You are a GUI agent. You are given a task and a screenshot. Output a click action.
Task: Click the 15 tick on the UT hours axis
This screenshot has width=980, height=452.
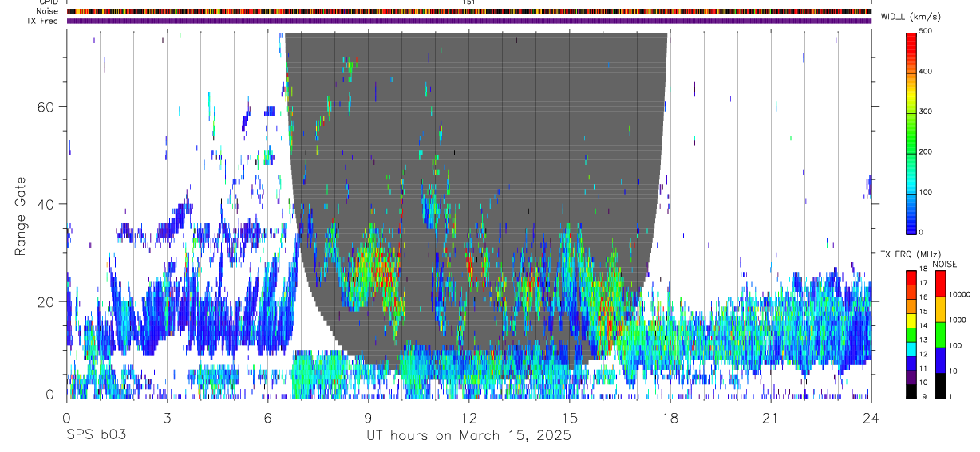click(x=570, y=418)
